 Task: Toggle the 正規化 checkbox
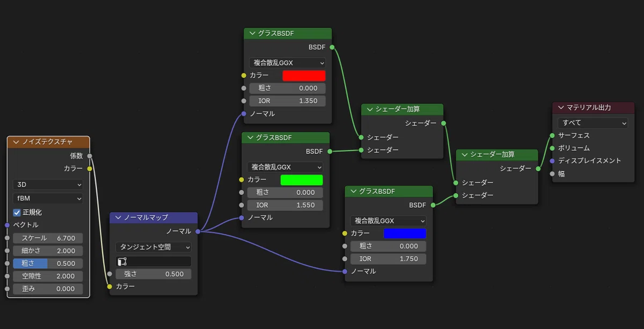(17, 213)
